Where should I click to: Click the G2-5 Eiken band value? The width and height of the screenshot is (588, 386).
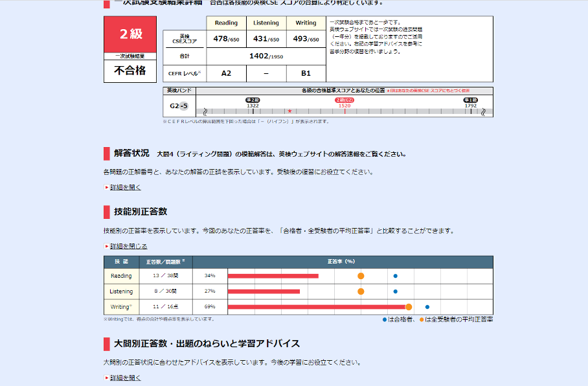pyautogui.click(x=179, y=106)
